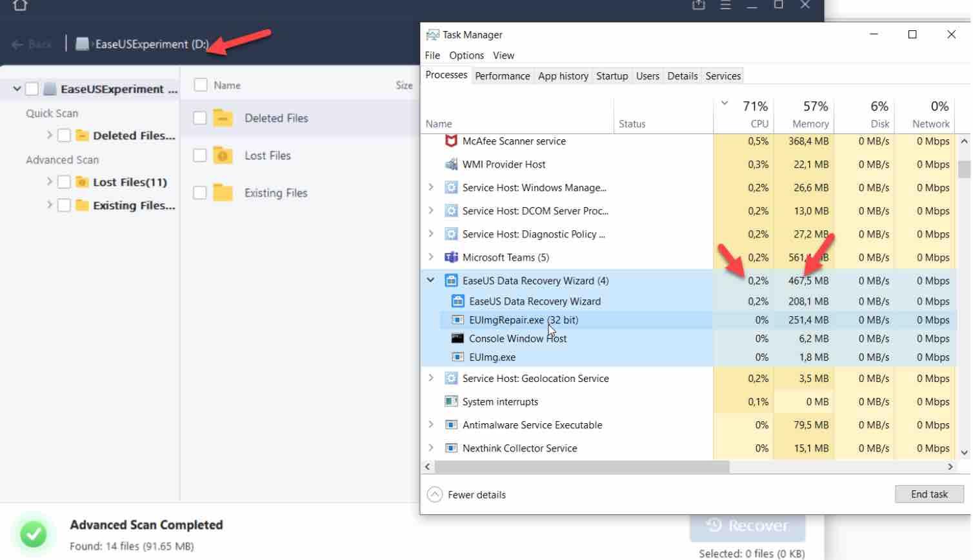This screenshot has height=560, width=973.
Task: Click the vertical scrollbar down arrow
Action: click(x=964, y=452)
